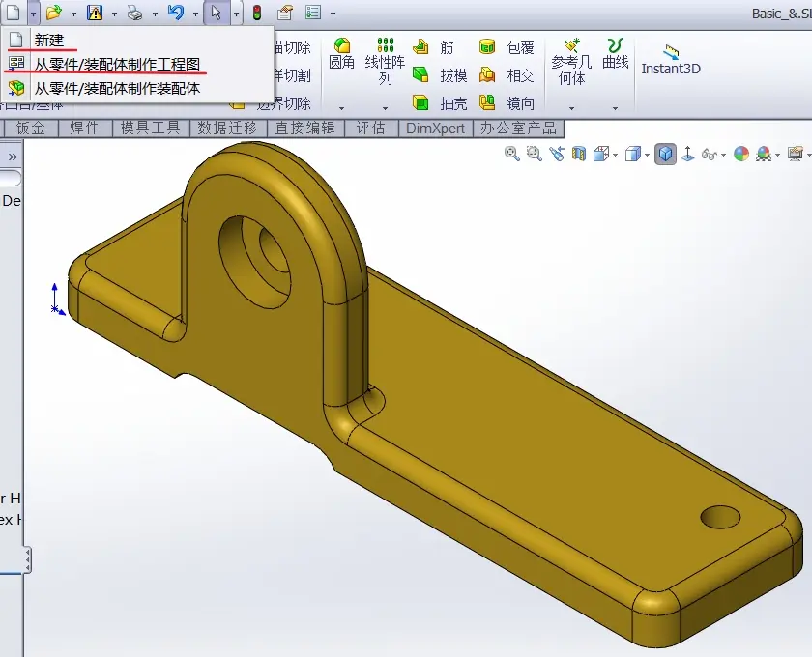Image resolution: width=812 pixels, height=657 pixels.
Task: Toggle the highlighted shaded cube view button
Action: pyautogui.click(x=665, y=154)
